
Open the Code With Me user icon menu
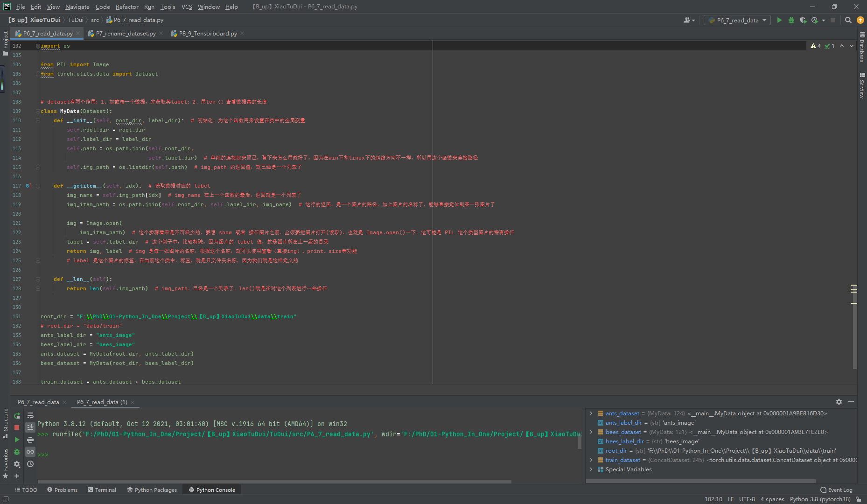tap(689, 20)
